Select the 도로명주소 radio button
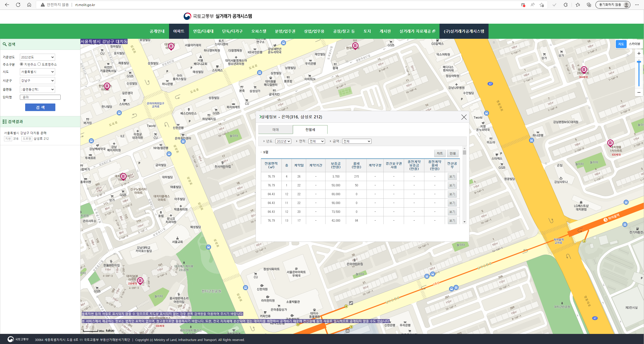This screenshot has height=344, width=644. click(x=39, y=64)
